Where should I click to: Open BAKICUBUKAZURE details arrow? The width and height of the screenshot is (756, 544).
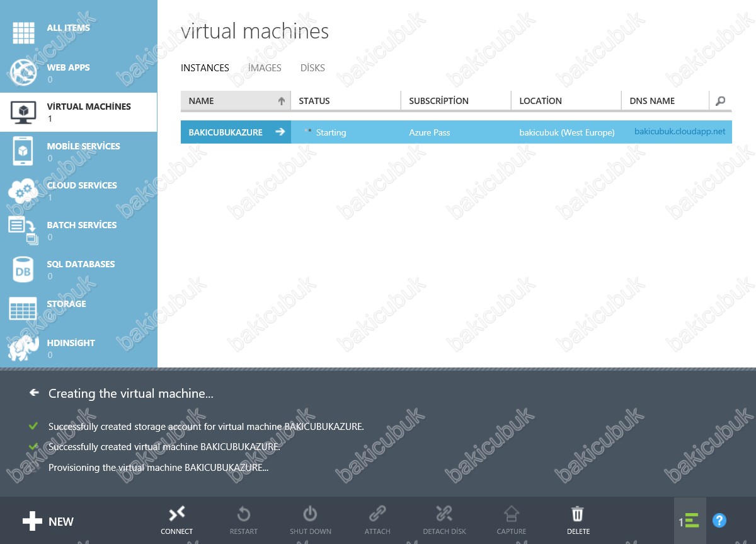pos(280,132)
